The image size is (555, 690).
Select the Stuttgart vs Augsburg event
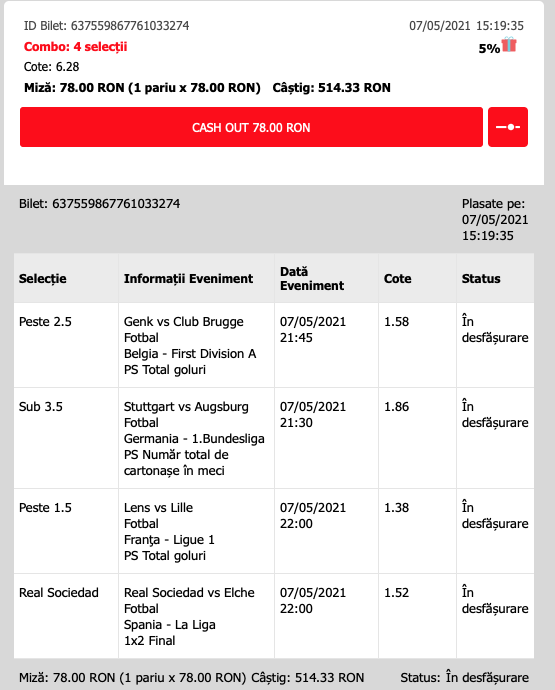[186, 407]
